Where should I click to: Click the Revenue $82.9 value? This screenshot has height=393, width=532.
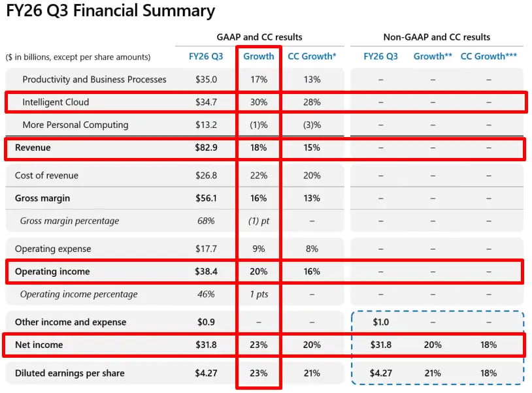[206, 148]
